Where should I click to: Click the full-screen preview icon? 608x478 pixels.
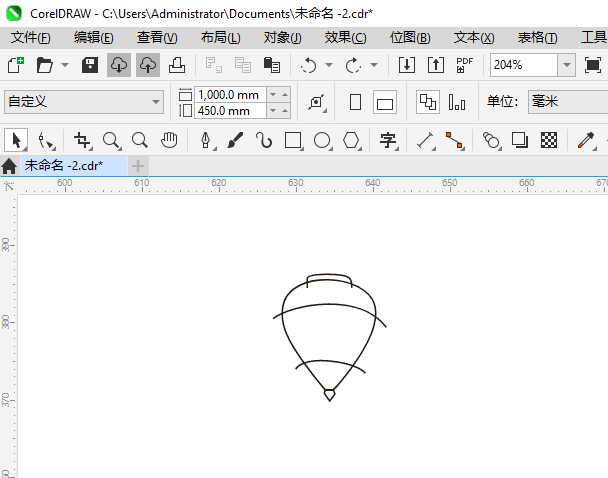[593, 65]
